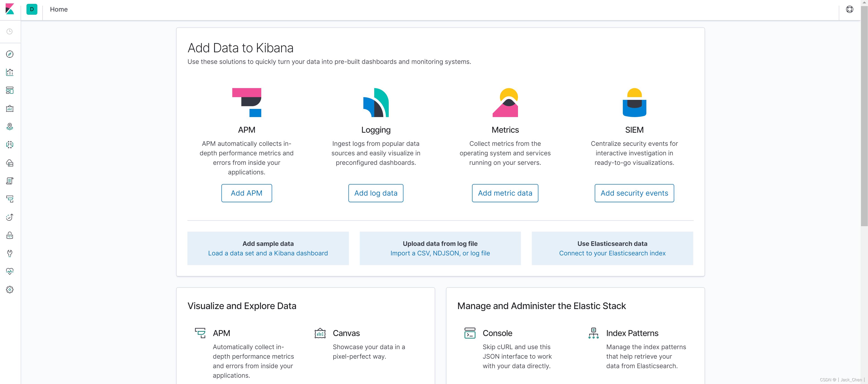Screen dimensions: 868x384
Task: Open the Console entry title
Action: click(x=497, y=333)
